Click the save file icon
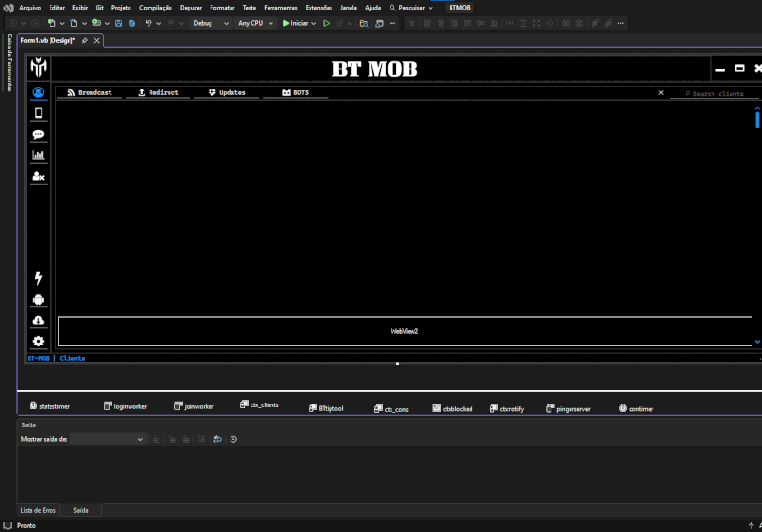762x532 pixels. pyautogui.click(x=118, y=23)
